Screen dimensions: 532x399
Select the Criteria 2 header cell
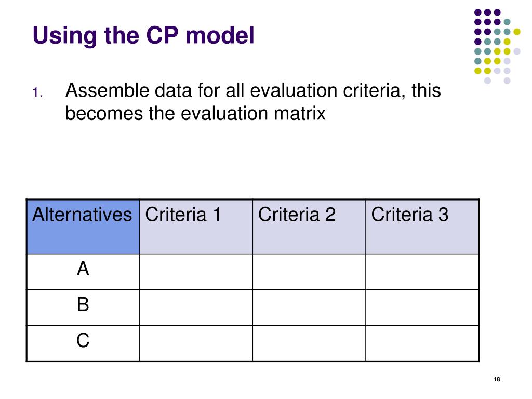tap(309, 227)
